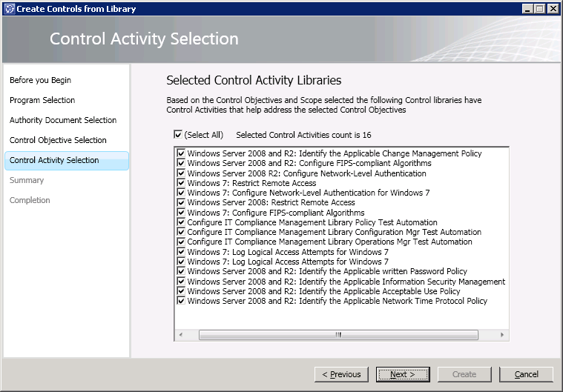This screenshot has height=392, width=563.
Task: Click the horizontal scrollbar right arrow
Action: point(502,335)
